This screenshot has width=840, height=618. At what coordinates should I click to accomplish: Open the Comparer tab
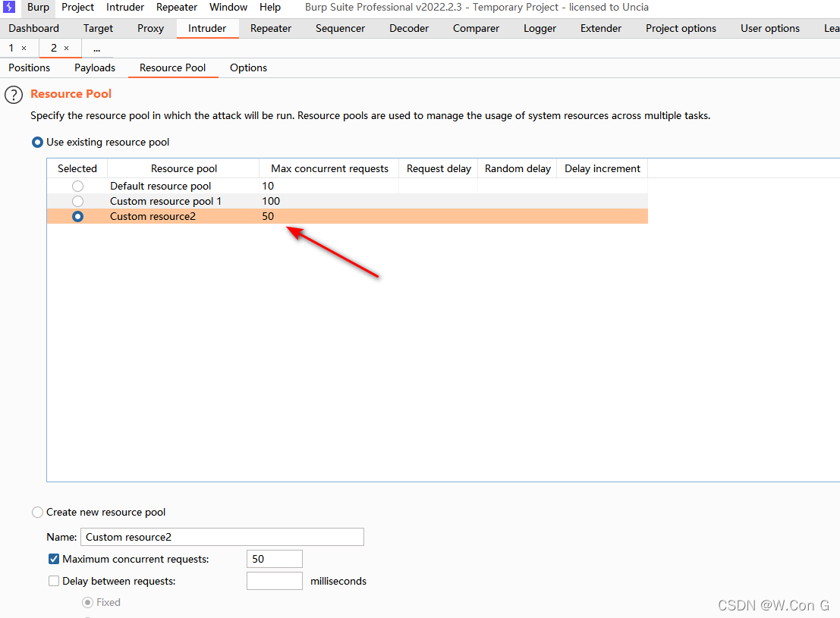coord(476,28)
